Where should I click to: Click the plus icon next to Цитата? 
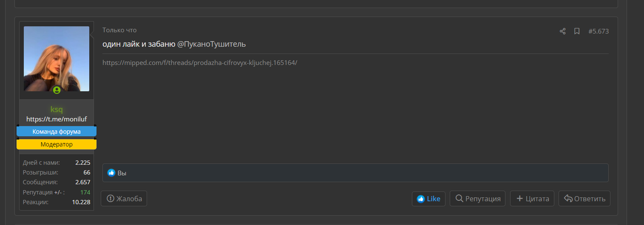[x=519, y=198]
